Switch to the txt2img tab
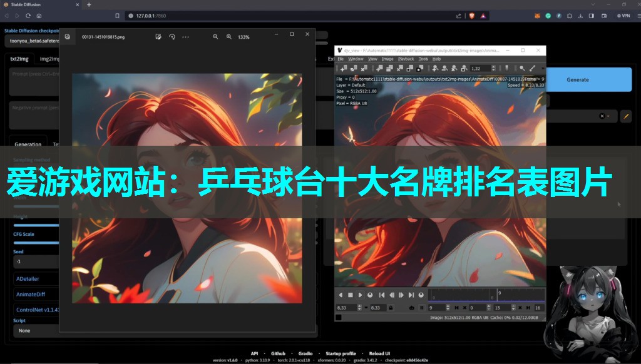This screenshot has height=364, width=641. pyautogui.click(x=19, y=59)
